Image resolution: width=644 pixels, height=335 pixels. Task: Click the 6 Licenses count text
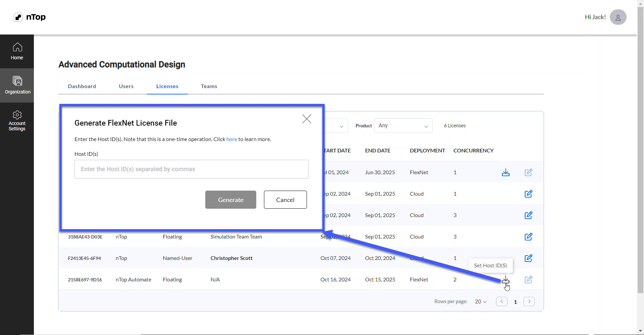tap(454, 126)
